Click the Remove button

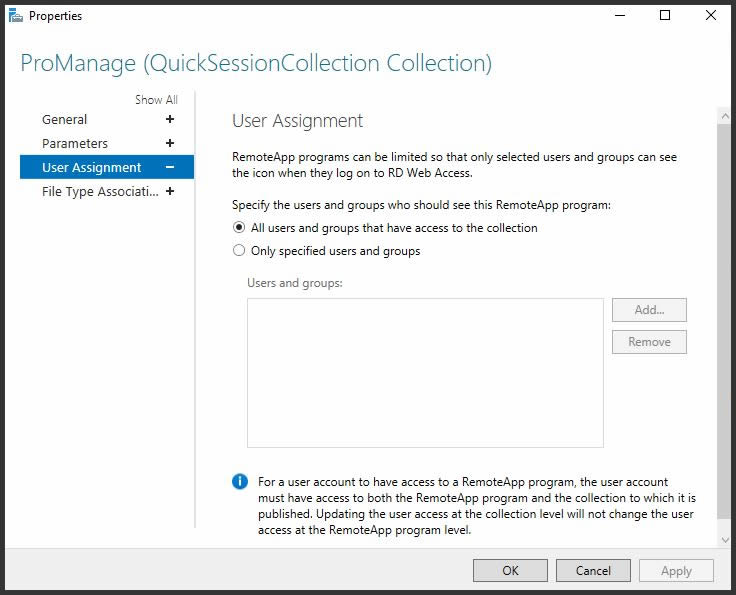649,342
